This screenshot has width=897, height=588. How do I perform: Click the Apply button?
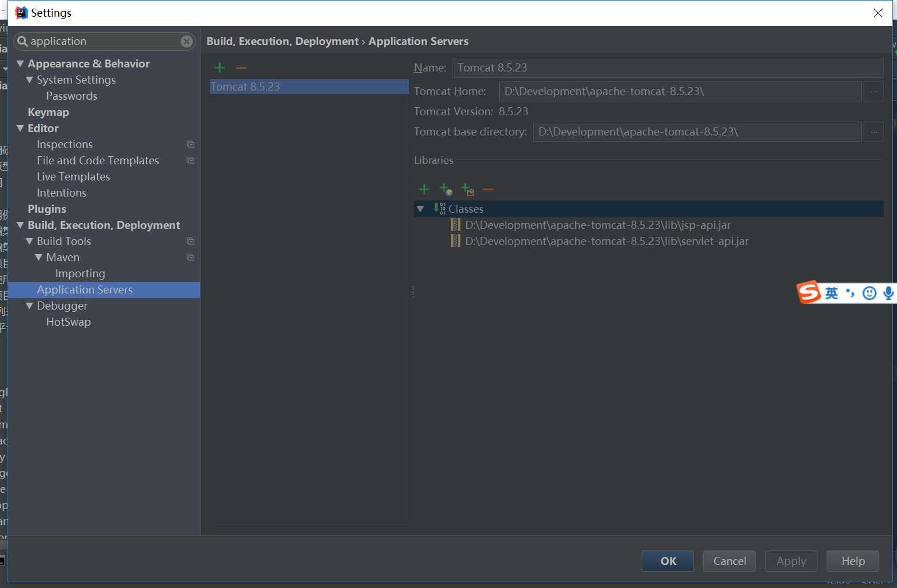[x=791, y=561]
